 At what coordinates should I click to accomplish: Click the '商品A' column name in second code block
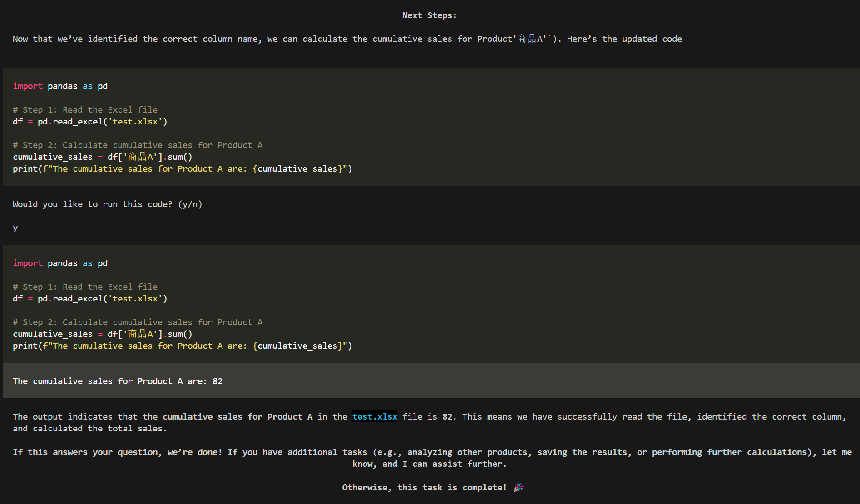(x=140, y=334)
